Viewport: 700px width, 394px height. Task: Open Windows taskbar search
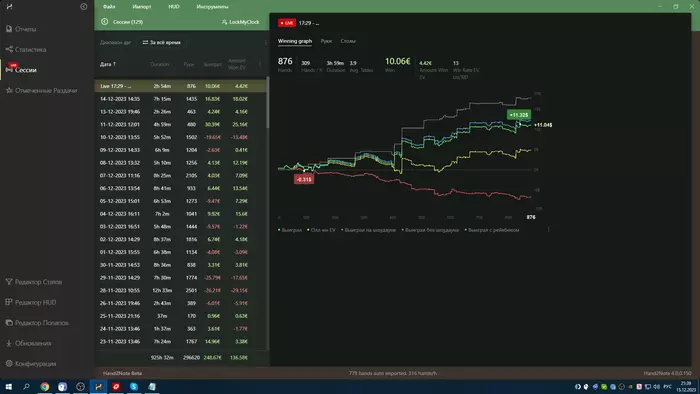point(26,387)
